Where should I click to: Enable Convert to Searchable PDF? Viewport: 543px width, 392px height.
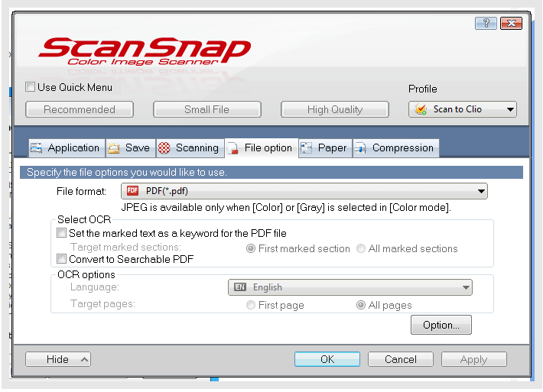[62, 259]
